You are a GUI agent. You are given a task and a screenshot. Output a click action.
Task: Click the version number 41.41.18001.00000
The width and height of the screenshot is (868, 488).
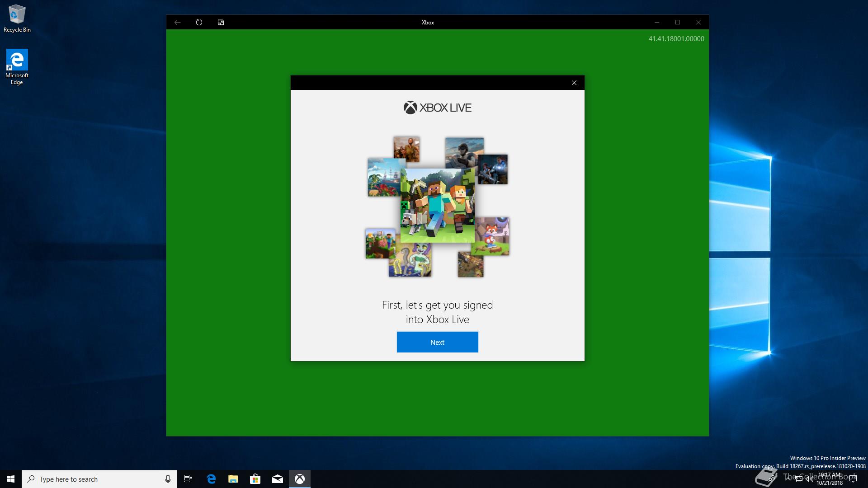[x=676, y=39]
